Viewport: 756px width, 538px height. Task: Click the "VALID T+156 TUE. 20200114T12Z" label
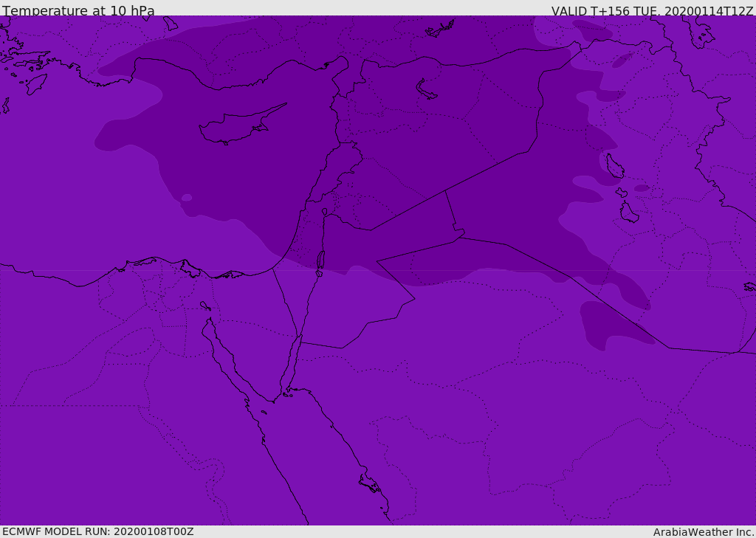pos(652,10)
